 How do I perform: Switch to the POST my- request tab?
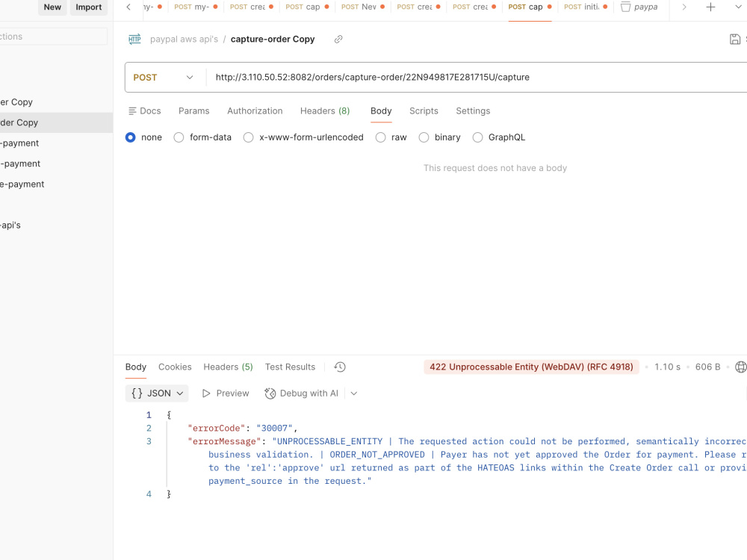pos(196,7)
